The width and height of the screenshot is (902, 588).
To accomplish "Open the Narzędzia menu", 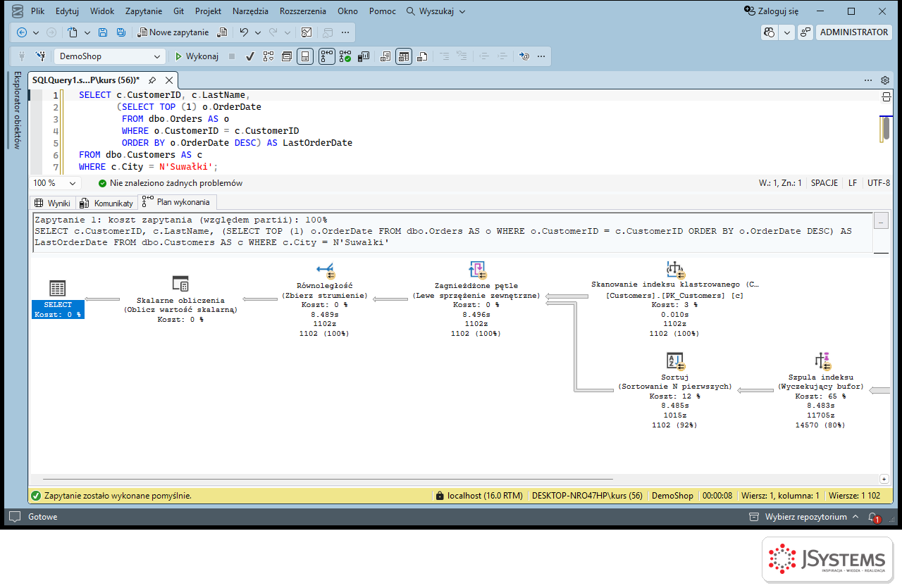I will coord(251,11).
